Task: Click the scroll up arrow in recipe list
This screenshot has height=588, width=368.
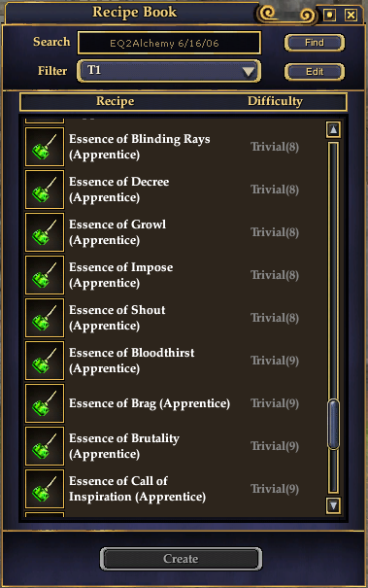Action: [333, 130]
